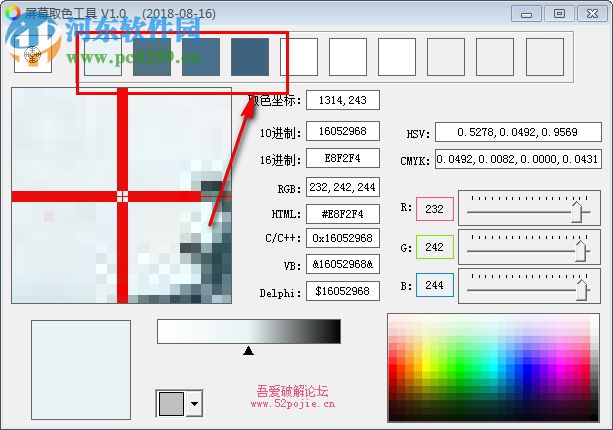613x430 pixels.
Task: Minimize the color picker window
Action: [526, 14]
